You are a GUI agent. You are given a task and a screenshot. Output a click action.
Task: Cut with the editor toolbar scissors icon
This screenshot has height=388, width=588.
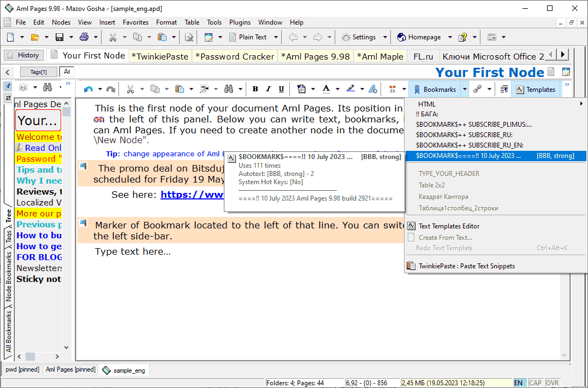coord(130,89)
